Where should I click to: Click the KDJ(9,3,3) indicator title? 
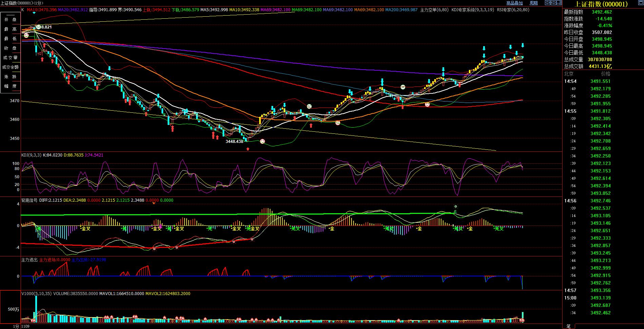31,155
